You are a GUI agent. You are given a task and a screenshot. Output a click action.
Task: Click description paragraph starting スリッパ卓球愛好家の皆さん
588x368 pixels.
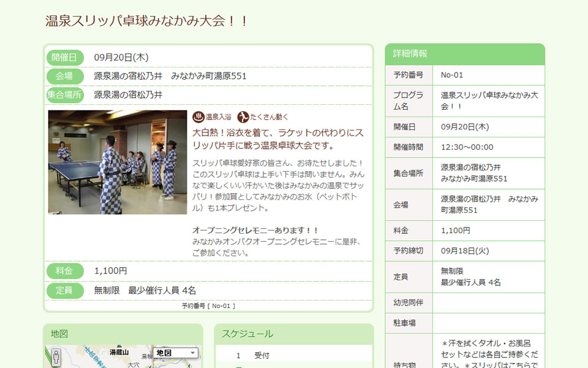(x=278, y=185)
